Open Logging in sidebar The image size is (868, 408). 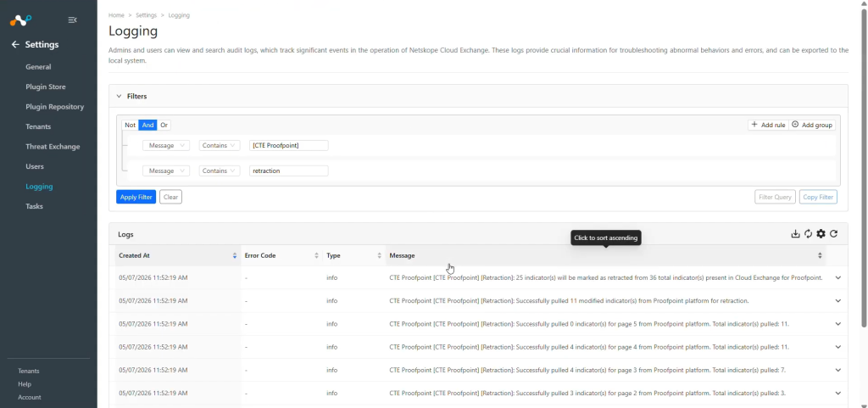click(39, 187)
